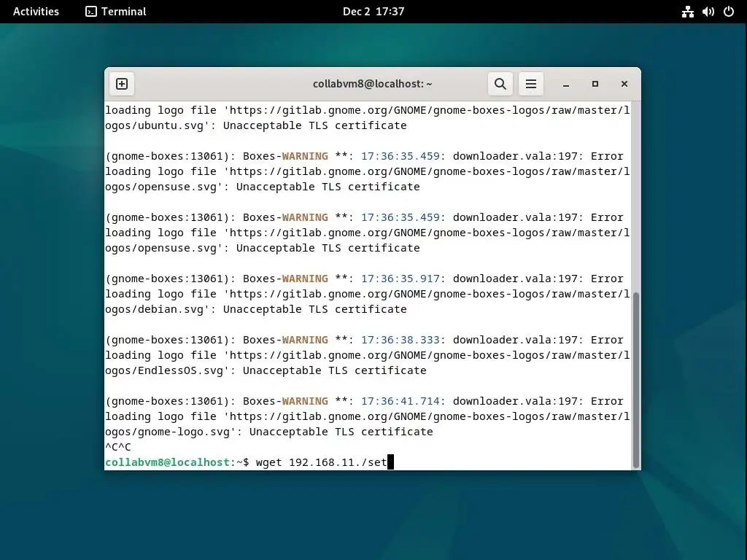The width and height of the screenshot is (747, 560).
Task: Maximize the terminal window
Action: coord(595,84)
